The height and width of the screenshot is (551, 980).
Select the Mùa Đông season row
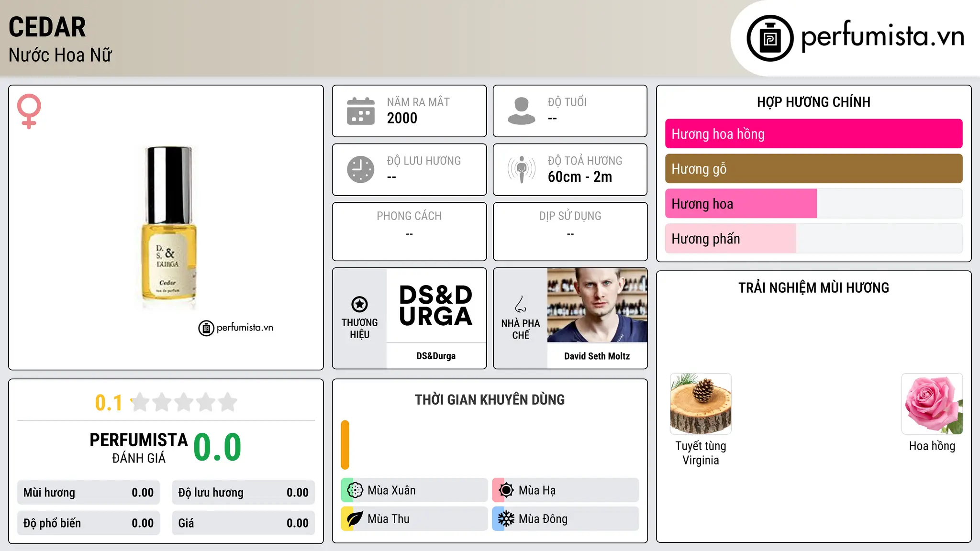[x=566, y=519]
